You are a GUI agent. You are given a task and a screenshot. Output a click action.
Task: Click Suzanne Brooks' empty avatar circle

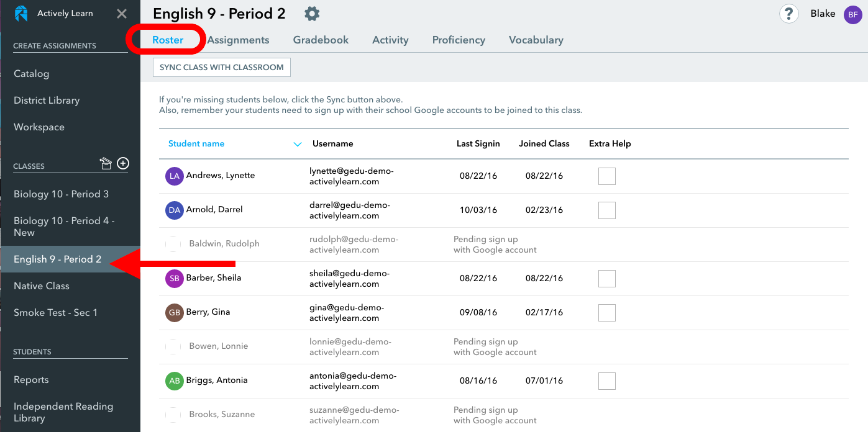(x=173, y=415)
